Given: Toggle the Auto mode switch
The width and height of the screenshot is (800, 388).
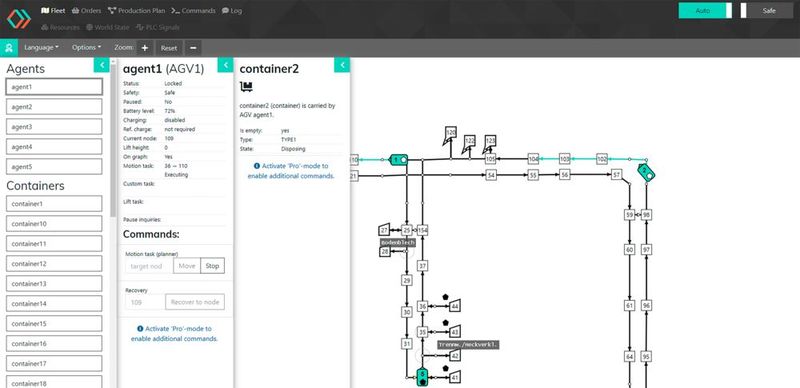Looking at the screenshot, I should [705, 11].
